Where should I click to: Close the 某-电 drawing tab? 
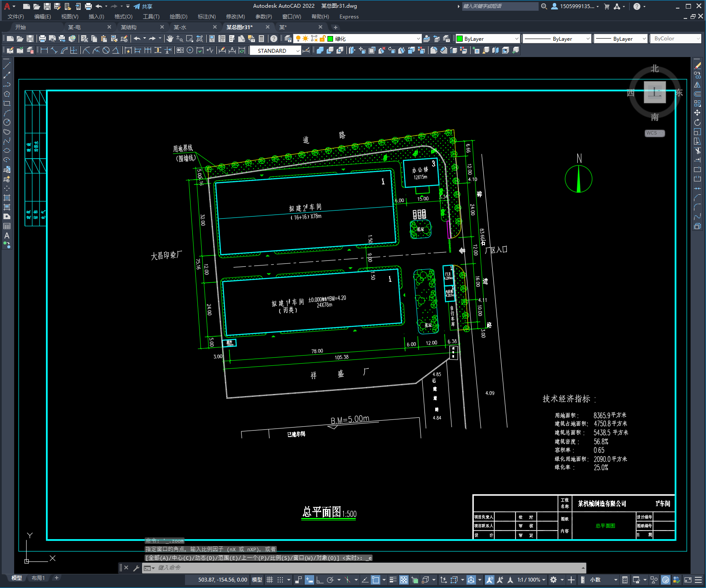pyautogui.click(x=109, y=27)
